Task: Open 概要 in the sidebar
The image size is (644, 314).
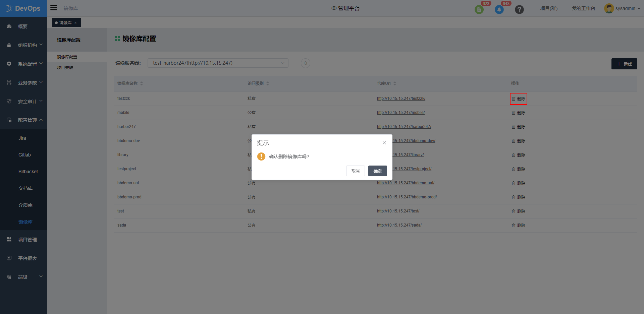Action: coord(23,26)
